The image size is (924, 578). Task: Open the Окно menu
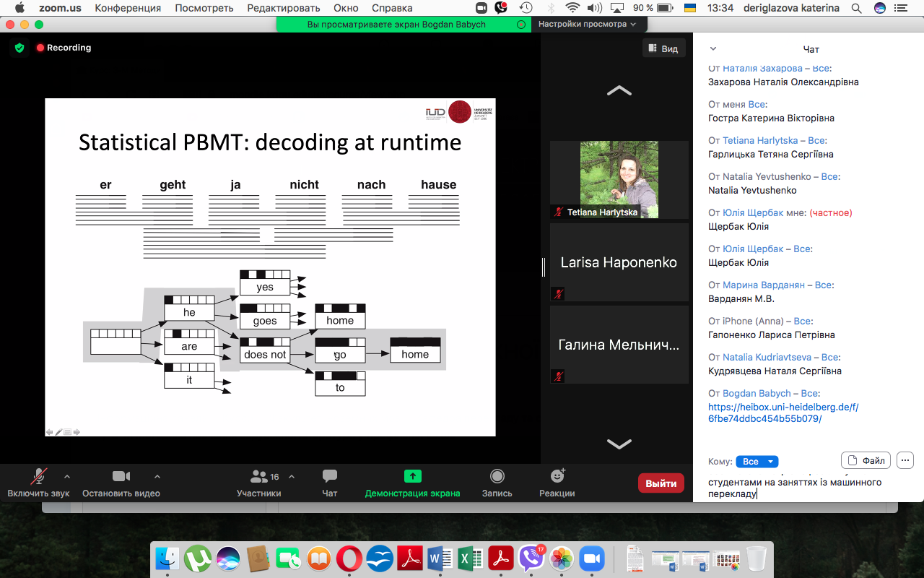(x=346, y=8)
